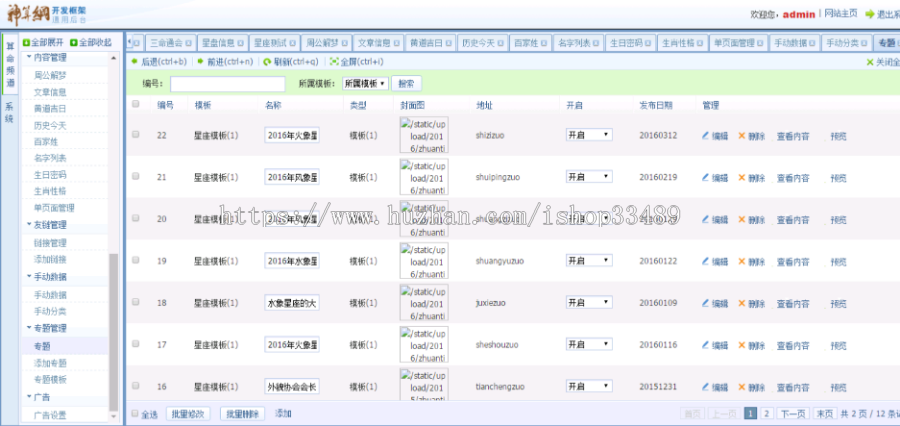This screenshot has width=900, height=426.
Task: Open the 所属模板 filter dropdown
Action: (x=365, y=84)
